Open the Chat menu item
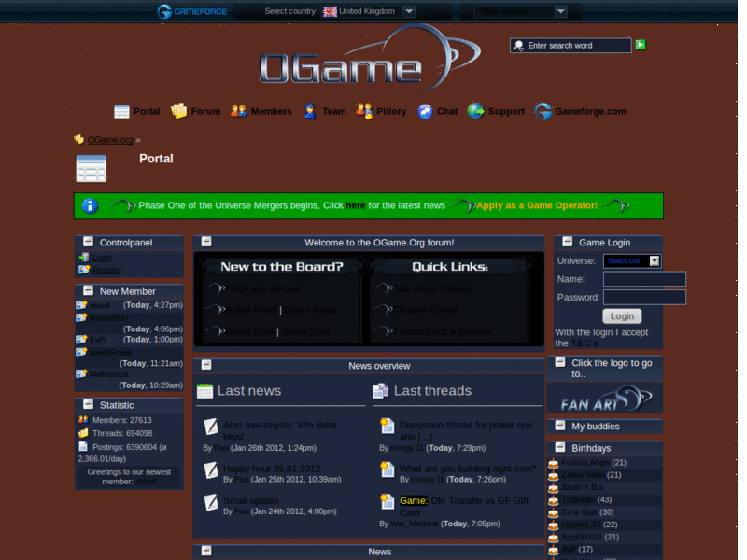747x560 pixels. pos(447,111)
